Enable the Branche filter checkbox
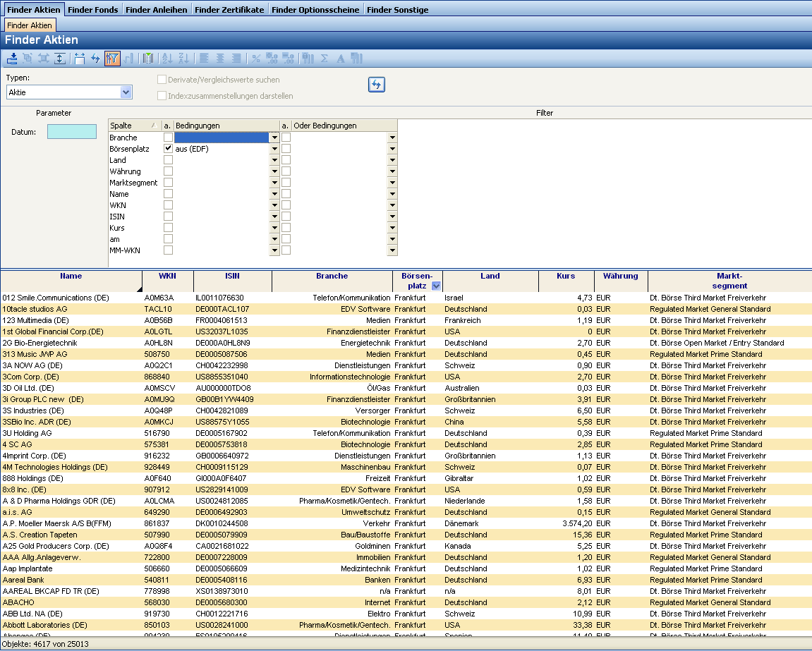 (x=168, y=138)
